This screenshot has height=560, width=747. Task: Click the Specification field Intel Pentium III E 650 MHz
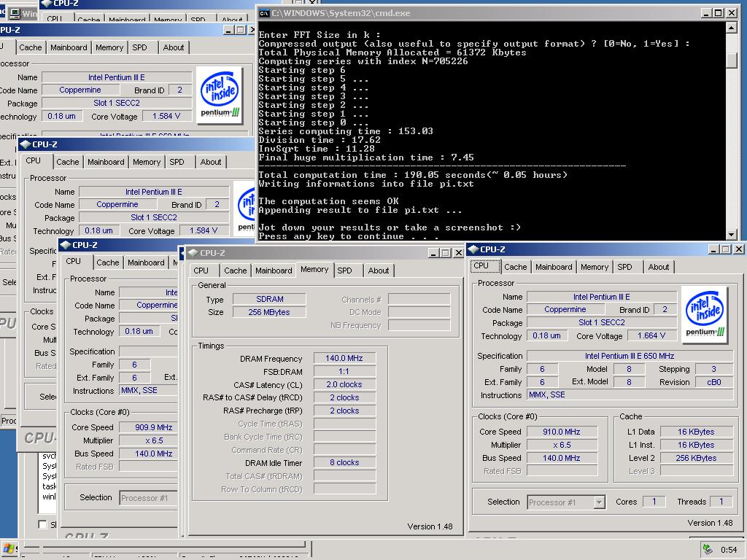point(630,356)
